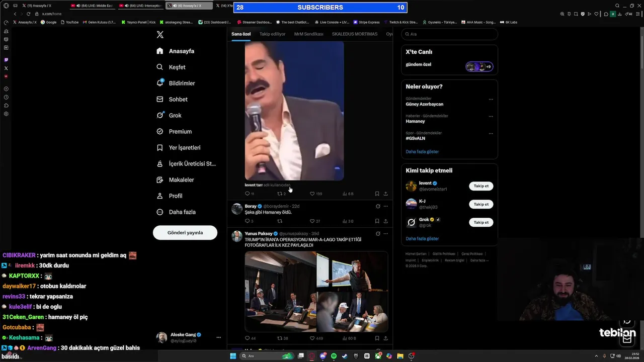
Task: Open more menu on Yunus Paksoy's post
Action: point(386,234)
